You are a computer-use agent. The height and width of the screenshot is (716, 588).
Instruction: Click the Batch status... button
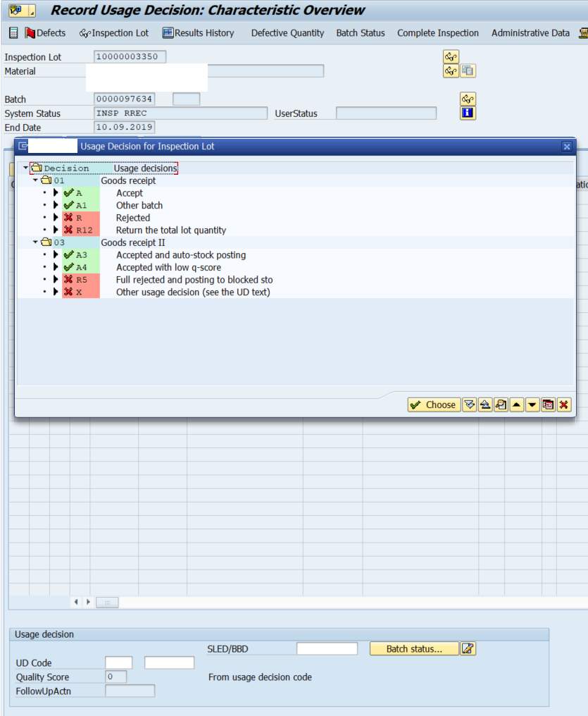coord(414,648)
